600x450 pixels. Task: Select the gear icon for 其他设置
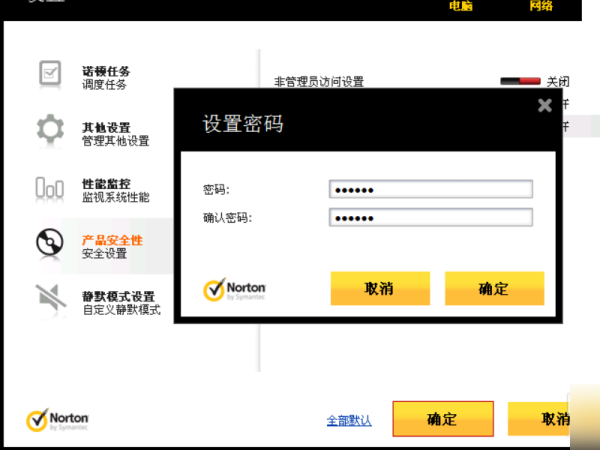(x=50, y=129)
